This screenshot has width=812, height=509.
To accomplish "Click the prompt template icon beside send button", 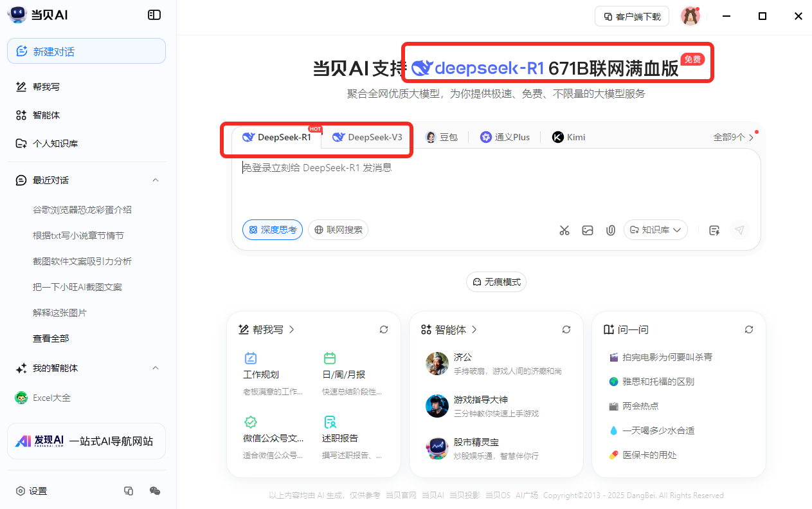I will [714, 230].
